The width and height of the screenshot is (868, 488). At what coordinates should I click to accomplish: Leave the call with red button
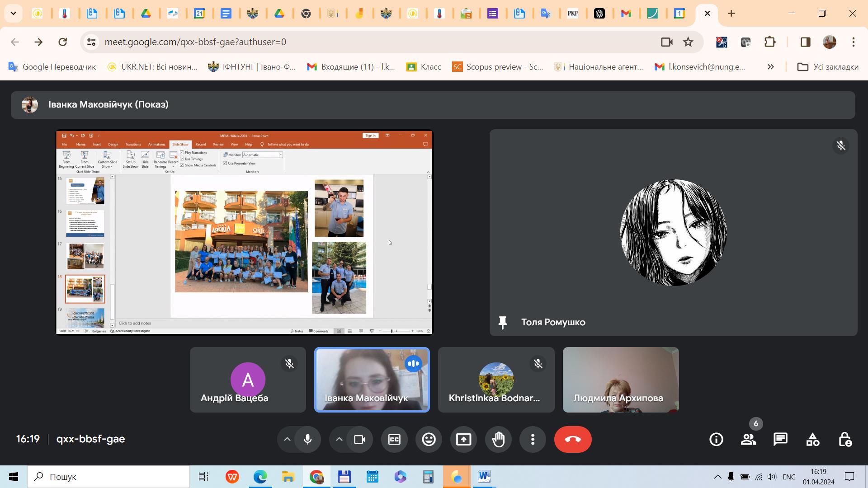(x=573, y=439)
